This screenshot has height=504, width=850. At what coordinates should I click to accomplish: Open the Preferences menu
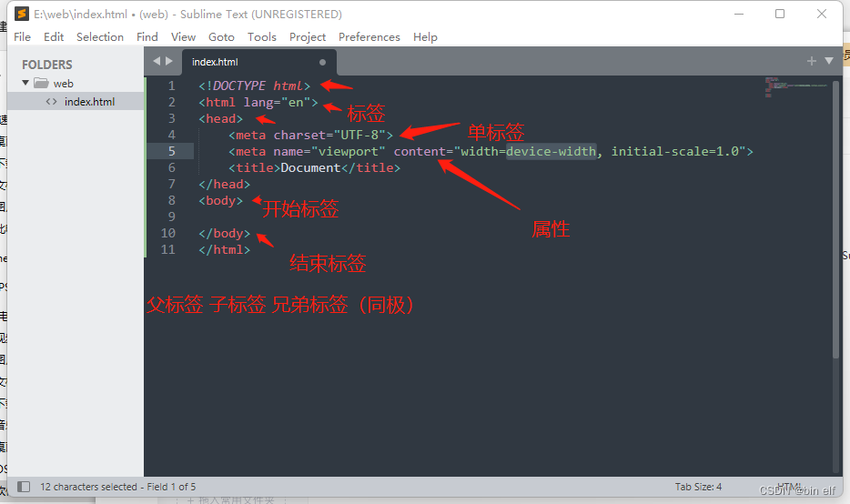tap(369, 37)
